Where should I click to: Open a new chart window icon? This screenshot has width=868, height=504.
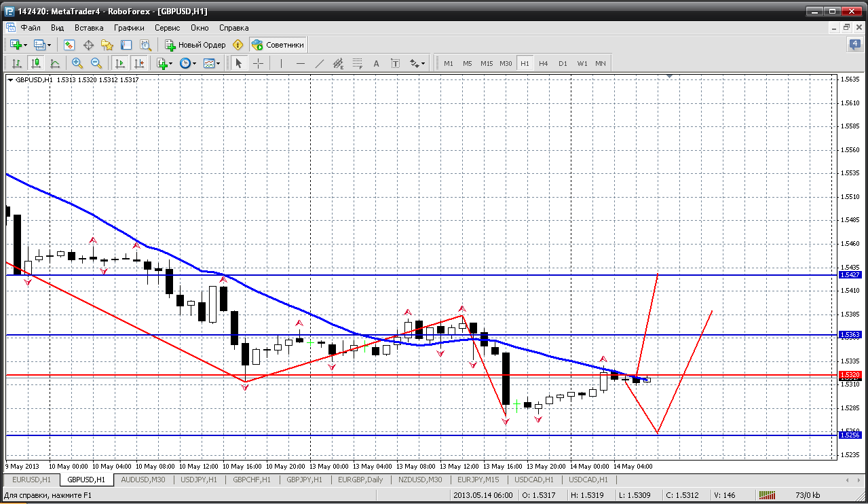tap(15, 45)
